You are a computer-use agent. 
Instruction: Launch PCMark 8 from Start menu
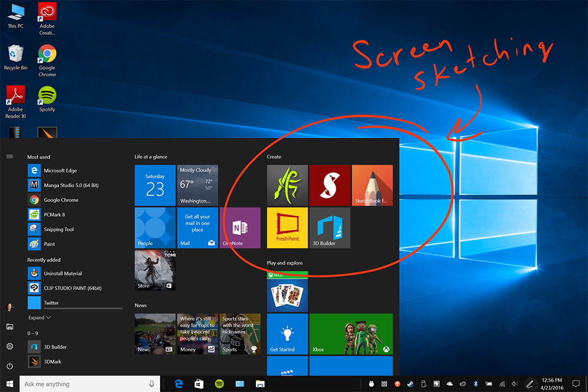[x=75, y=215]
